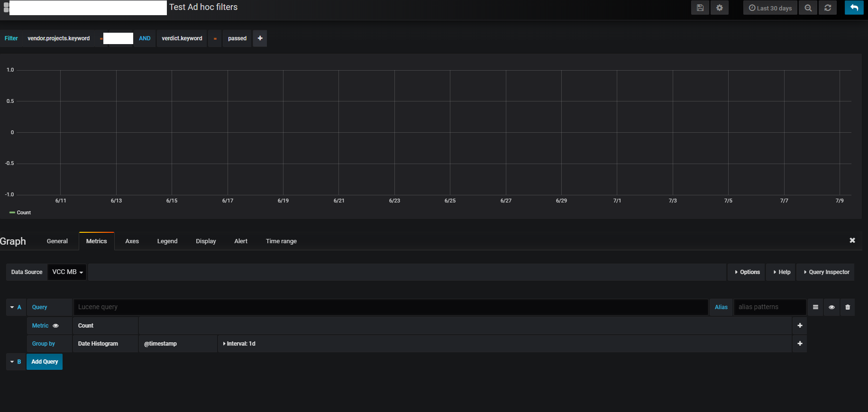This screenshot has width=868, height=412.
Task: Save the dashboard with the floppy icon
Action: click(x=700, y=8)
